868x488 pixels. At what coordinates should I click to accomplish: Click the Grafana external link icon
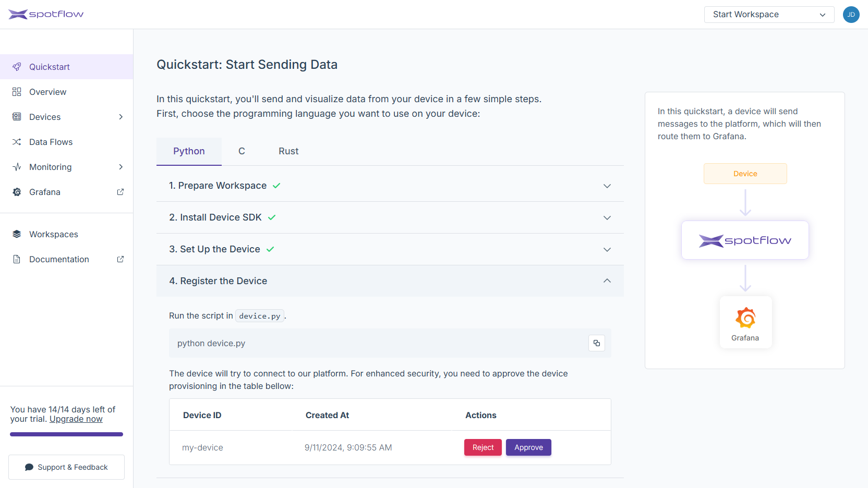coord(120,192)
